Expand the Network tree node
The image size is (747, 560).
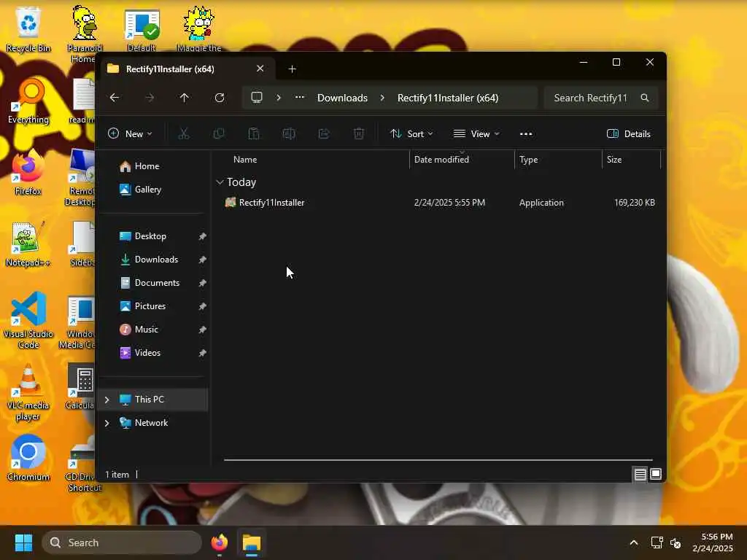click(x=107, y=423)
